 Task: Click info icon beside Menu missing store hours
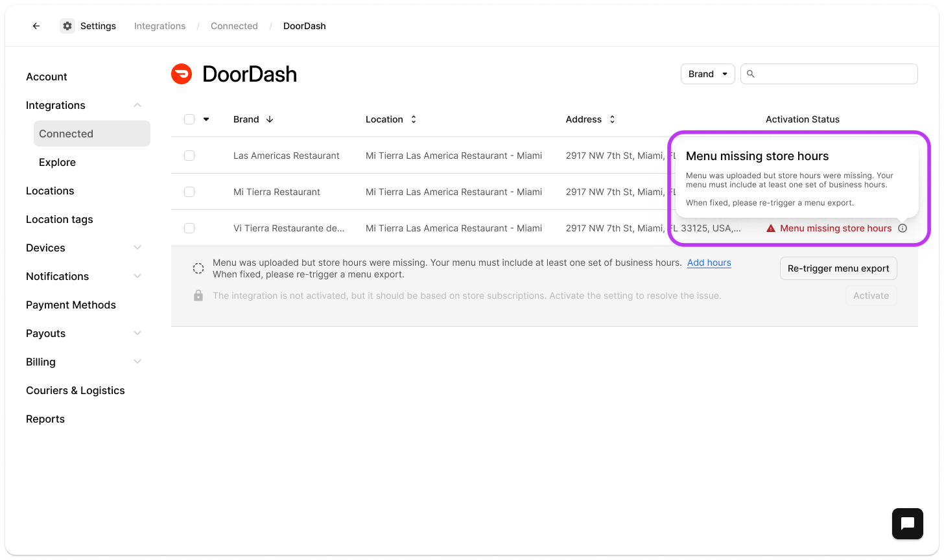903,228
